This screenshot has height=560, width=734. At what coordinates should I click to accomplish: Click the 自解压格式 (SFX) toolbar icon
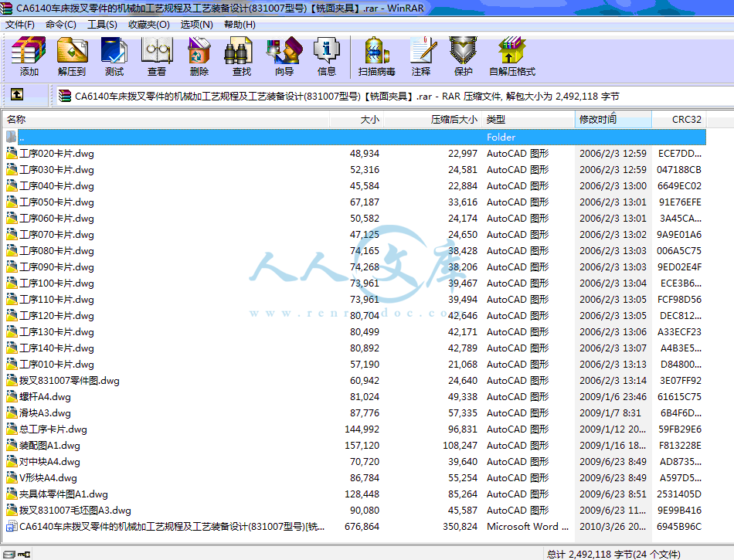point(511,50)
